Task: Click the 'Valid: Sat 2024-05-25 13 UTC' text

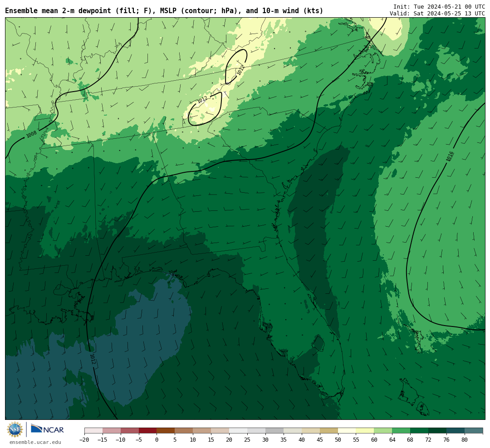Action: (x=437, y=14)
